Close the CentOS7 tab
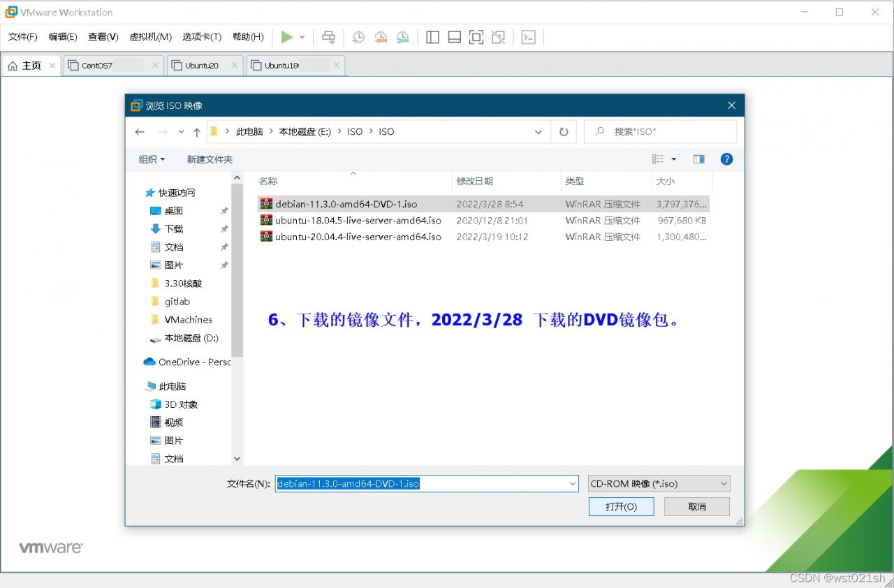The image size is (894, 588). click(x=155, y=66)
